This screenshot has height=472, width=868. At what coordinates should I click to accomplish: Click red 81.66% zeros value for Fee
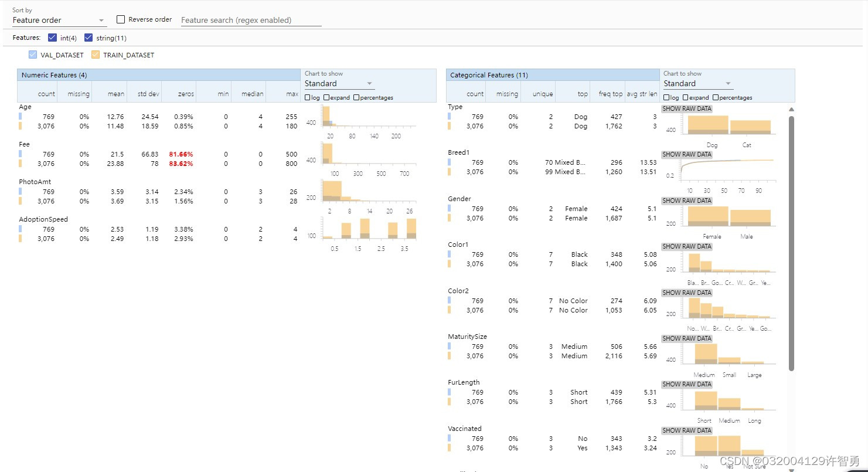[181, 154]
